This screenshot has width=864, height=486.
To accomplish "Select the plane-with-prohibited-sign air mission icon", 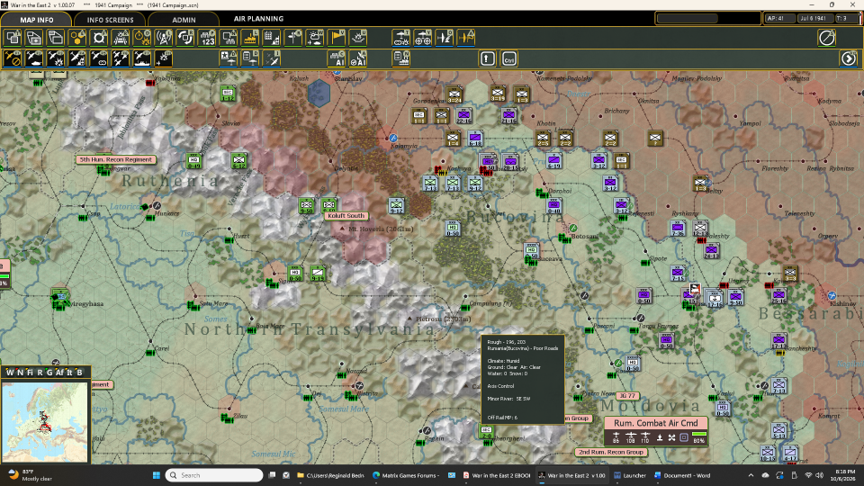I will pyautogui.click(x=13, y=58).
